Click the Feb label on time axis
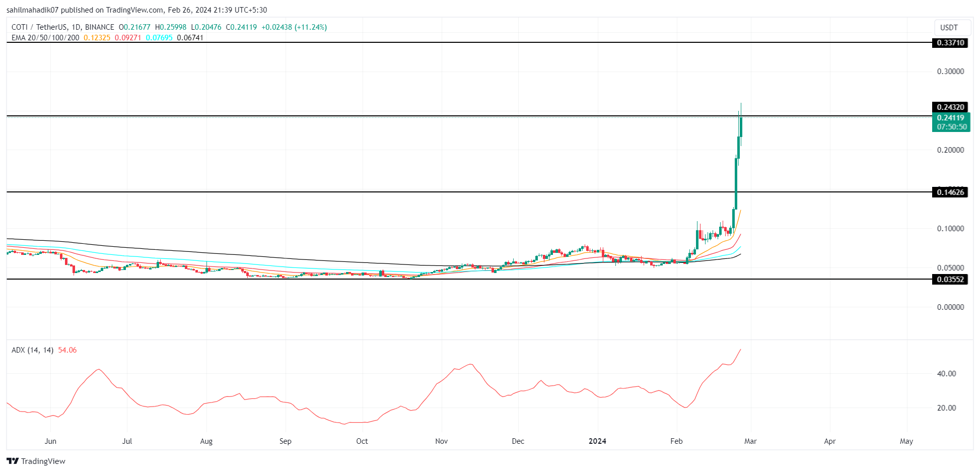This screenshot has height=472, width=980. [x=677, y=441]
